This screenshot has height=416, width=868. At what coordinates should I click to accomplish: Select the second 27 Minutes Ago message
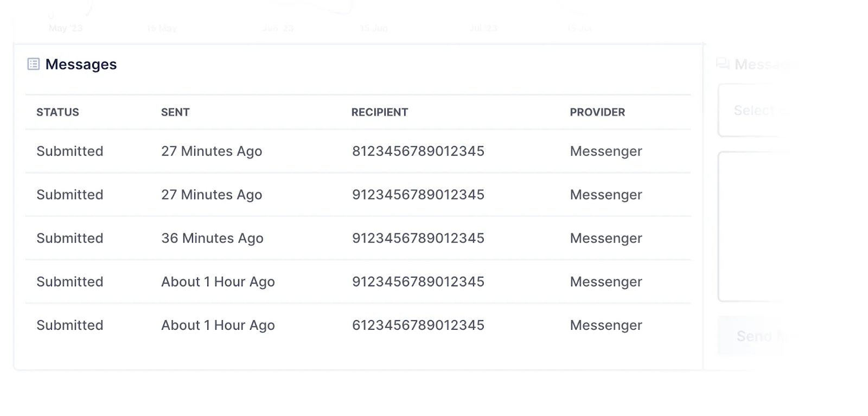pyautogui.click(x=212, y=195)
